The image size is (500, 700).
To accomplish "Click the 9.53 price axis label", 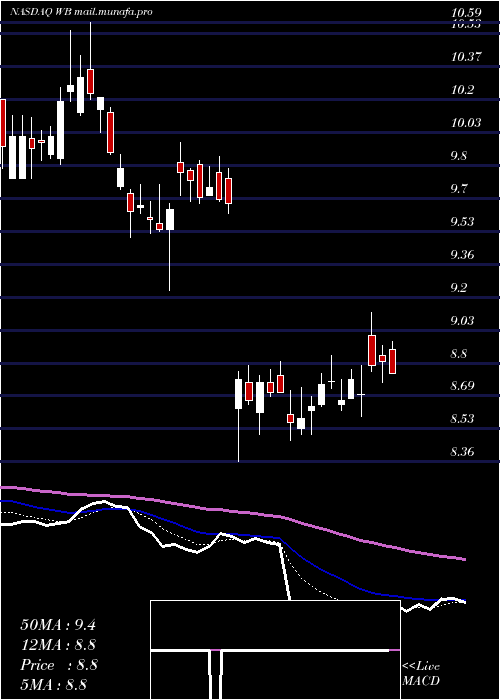I will point(462,222).
